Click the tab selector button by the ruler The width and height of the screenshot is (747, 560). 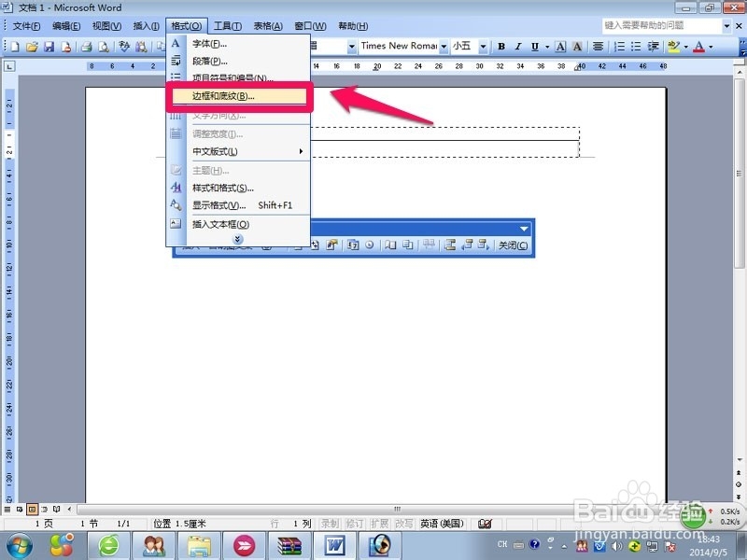point(9,66)
